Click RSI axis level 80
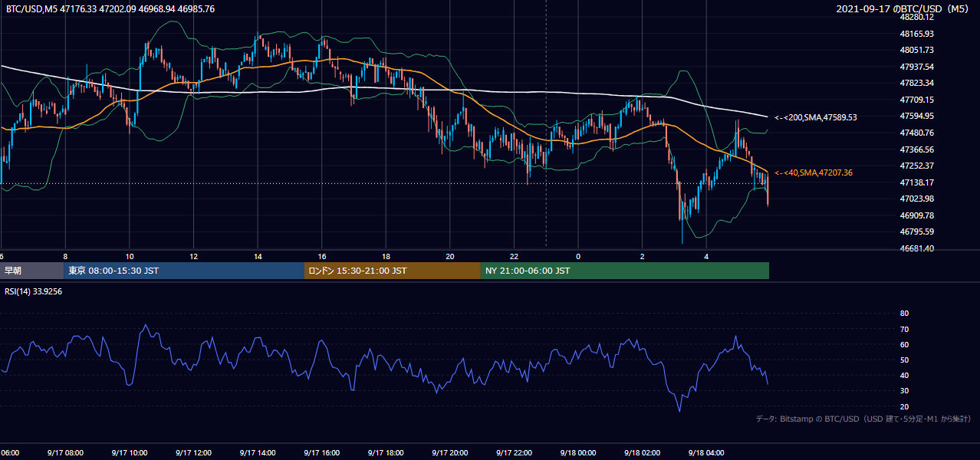 click(904, 314)
